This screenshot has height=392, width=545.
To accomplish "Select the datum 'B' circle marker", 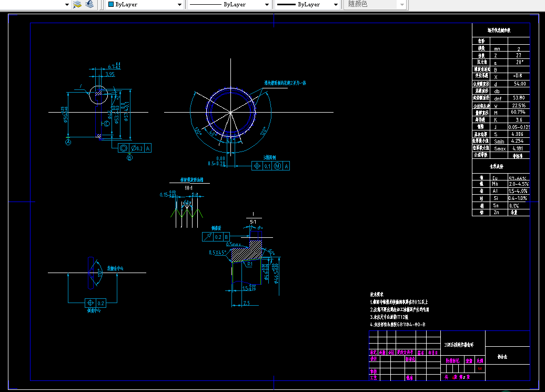I will 129,158.
